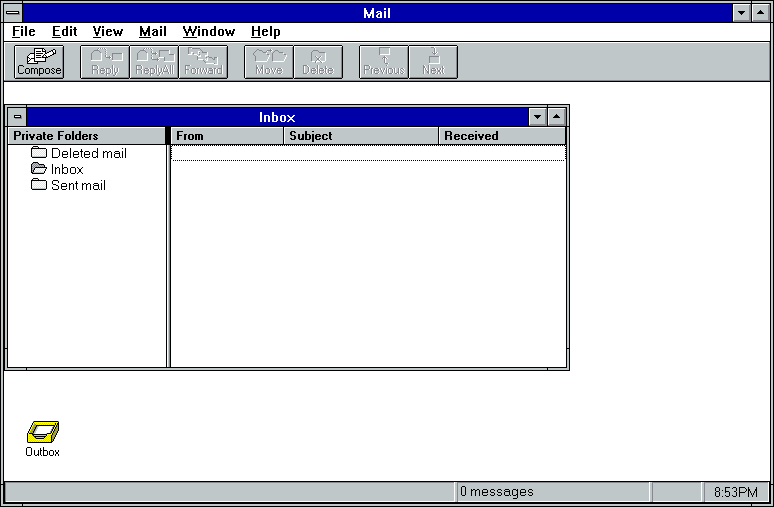Screen dimensions: 774x507
Task: Go to Previous message icon
Action: pyautogui.click(x=383, y=62)
